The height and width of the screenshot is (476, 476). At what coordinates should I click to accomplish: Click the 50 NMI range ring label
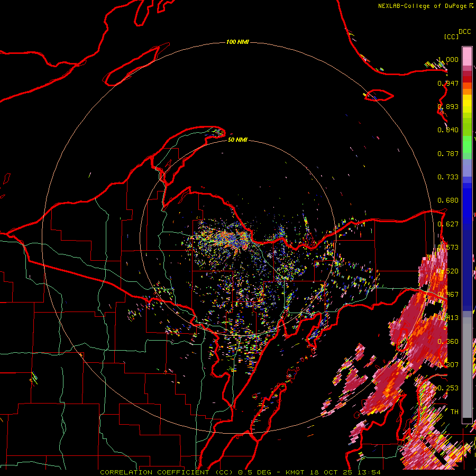tap(237, 140)
